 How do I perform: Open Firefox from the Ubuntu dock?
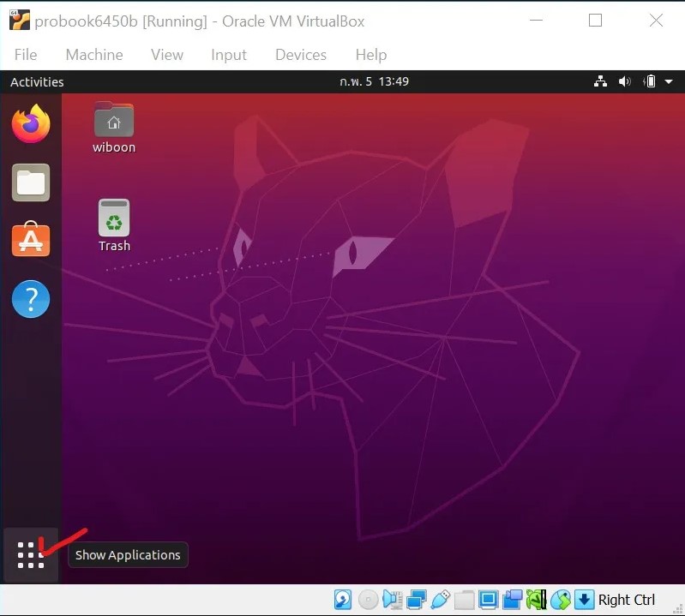point(31,125)
